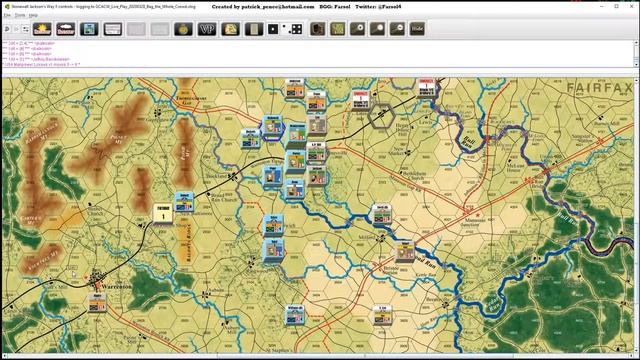This screenshot has width=640, height=360.
Task: Click the first greyed-out blank toolbar button
Action: click(x=136, y=29)
